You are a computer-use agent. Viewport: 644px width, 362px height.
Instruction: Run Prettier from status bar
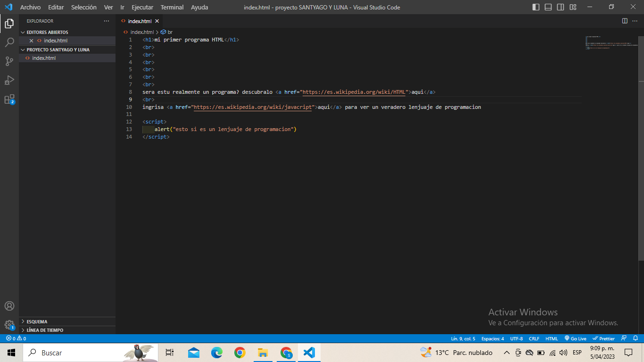pos(604,338)
